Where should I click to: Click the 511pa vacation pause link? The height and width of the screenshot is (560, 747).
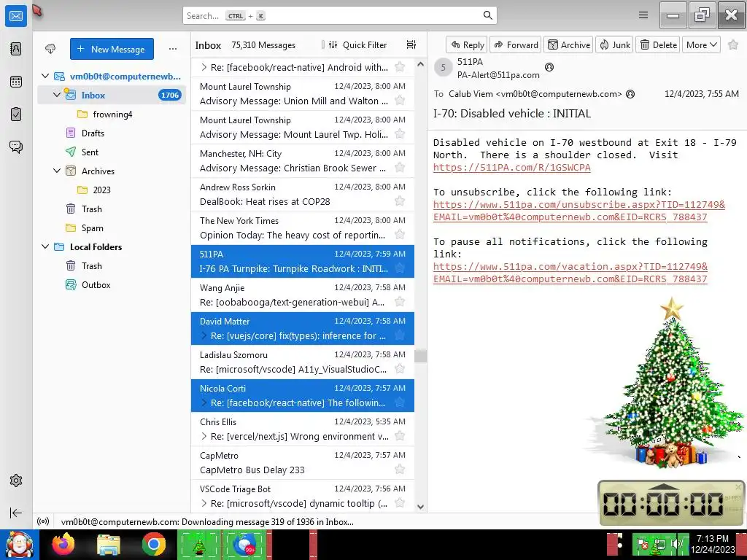point(570,273)
